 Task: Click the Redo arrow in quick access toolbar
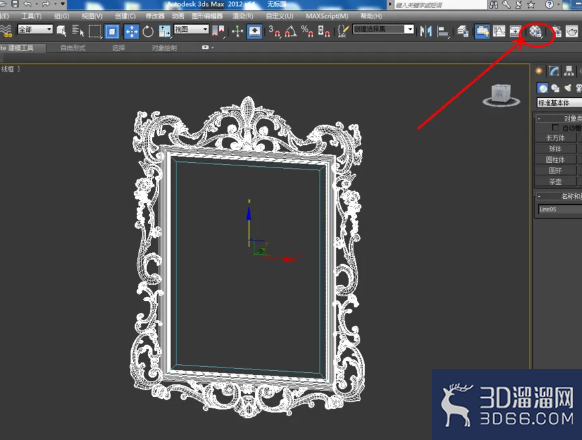click(46, 4)
